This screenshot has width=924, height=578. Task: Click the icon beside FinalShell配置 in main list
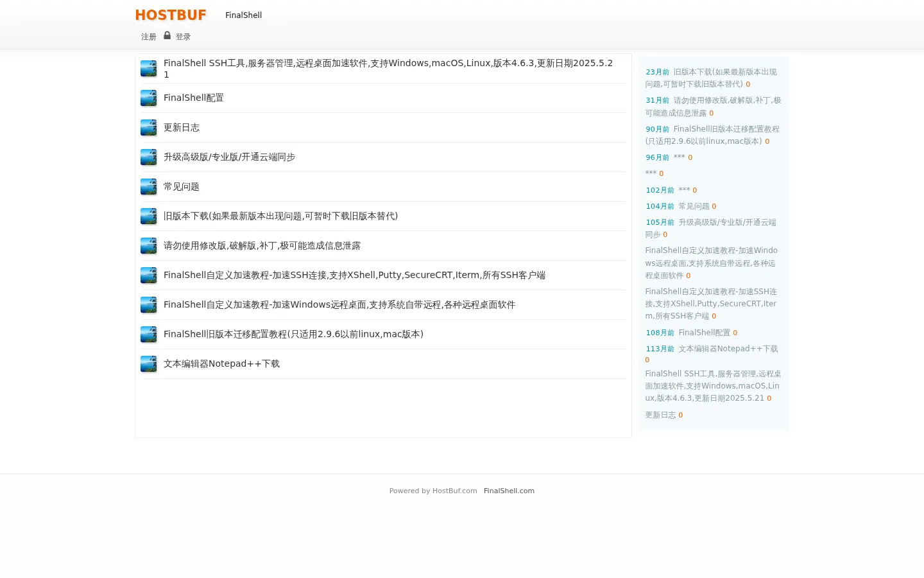pyautogui.click(x=149, y=98)
